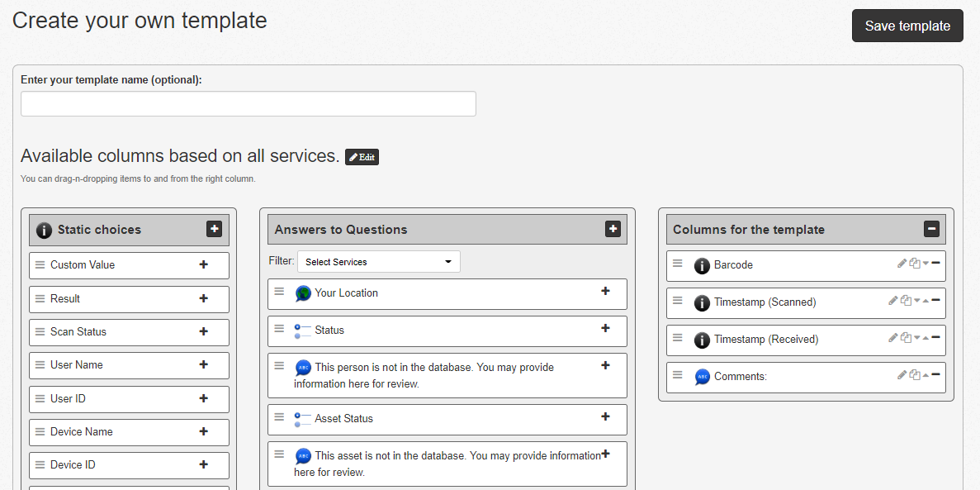Screen dimensions: 980x490
Task: Click the Asset Status item's radio-list icon
Action: click(x=302, y=419)
